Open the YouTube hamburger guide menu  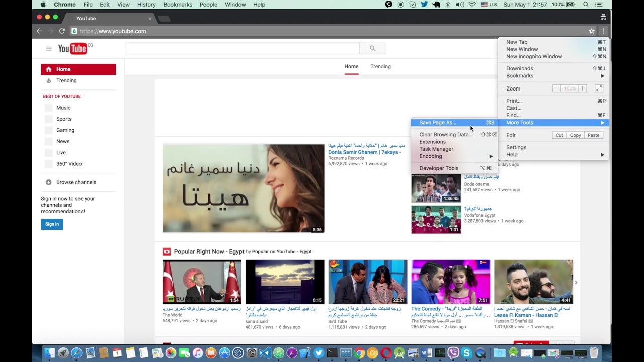(49, 49)
